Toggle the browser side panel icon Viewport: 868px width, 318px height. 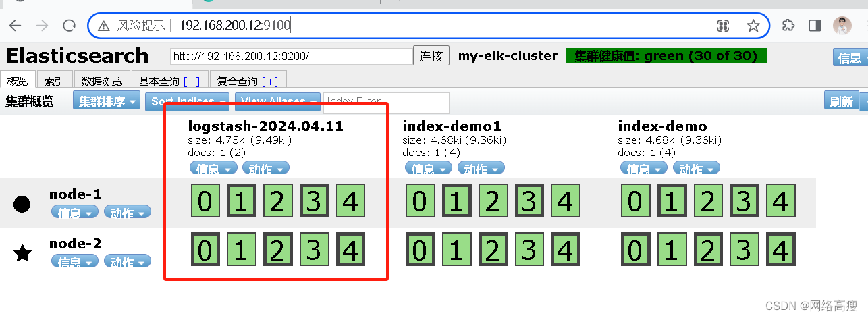[x=815, y=26]
